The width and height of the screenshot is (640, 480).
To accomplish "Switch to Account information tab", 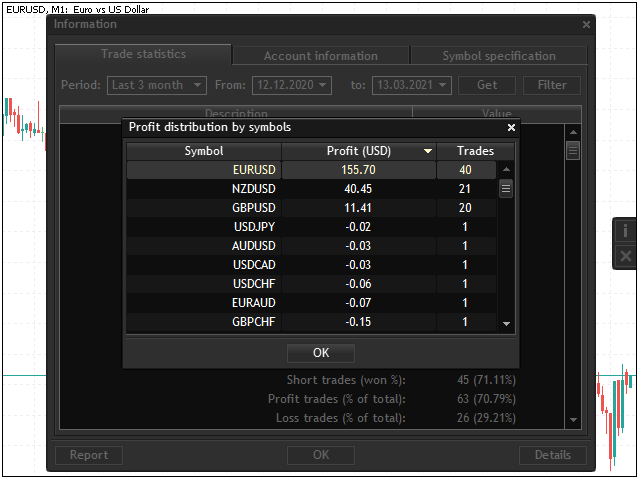I will pyautogui.click(x=321, y=56).
